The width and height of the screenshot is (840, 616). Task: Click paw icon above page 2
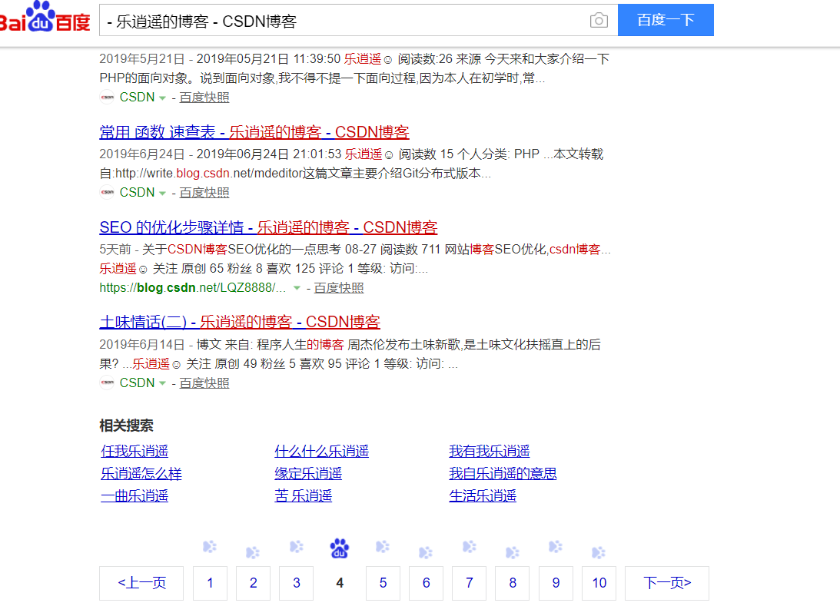point(253,551)
